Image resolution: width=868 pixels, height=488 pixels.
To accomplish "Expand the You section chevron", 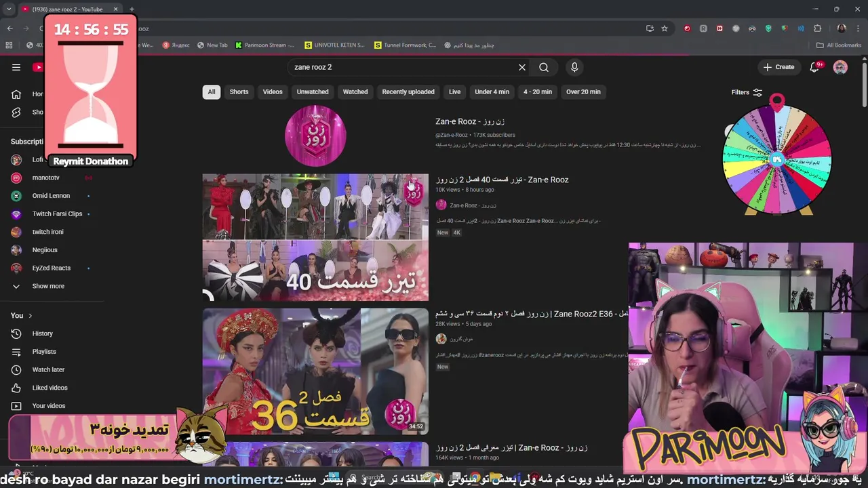I will (x=30, y=316).
